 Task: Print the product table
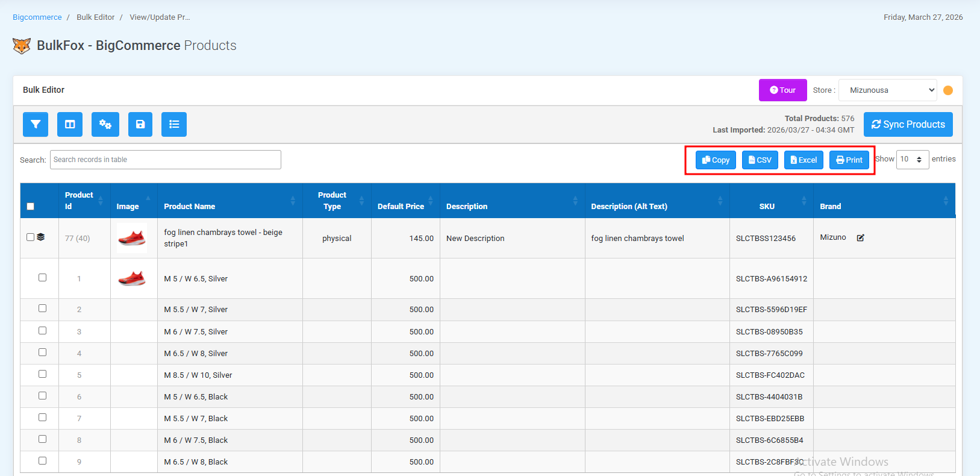coord(849,160)
